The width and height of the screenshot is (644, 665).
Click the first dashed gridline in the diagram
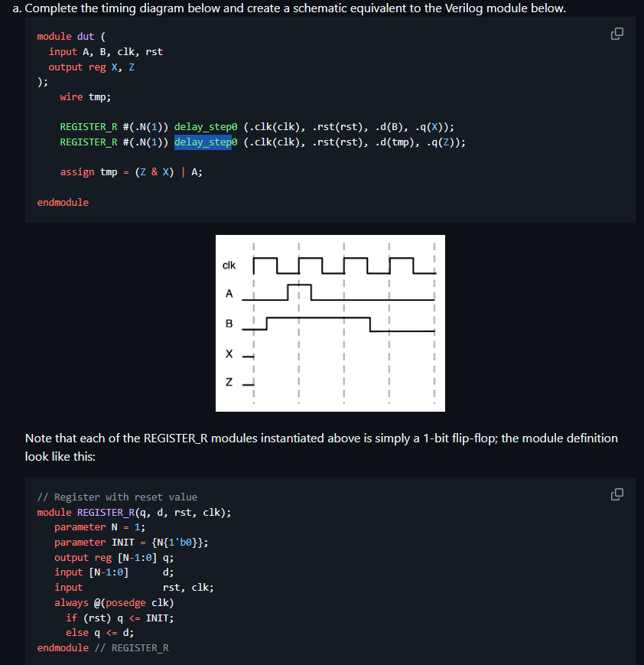pos(255,321)
